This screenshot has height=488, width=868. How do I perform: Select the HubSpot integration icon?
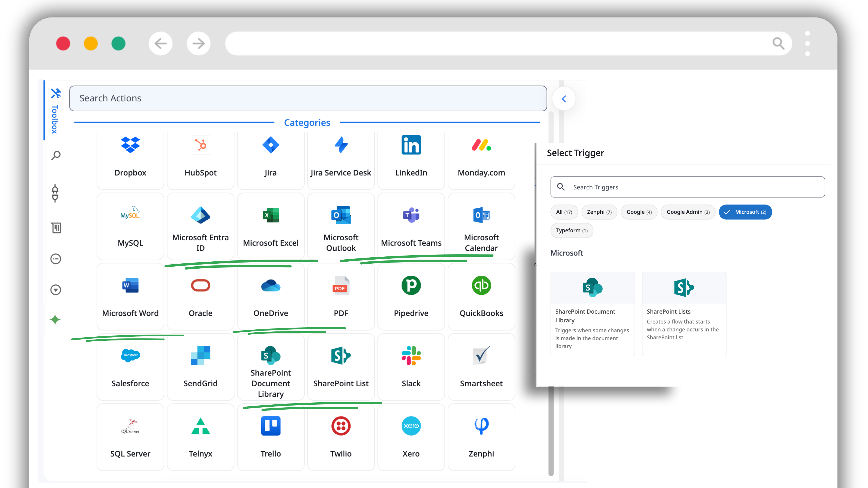[x=200, y=145]
